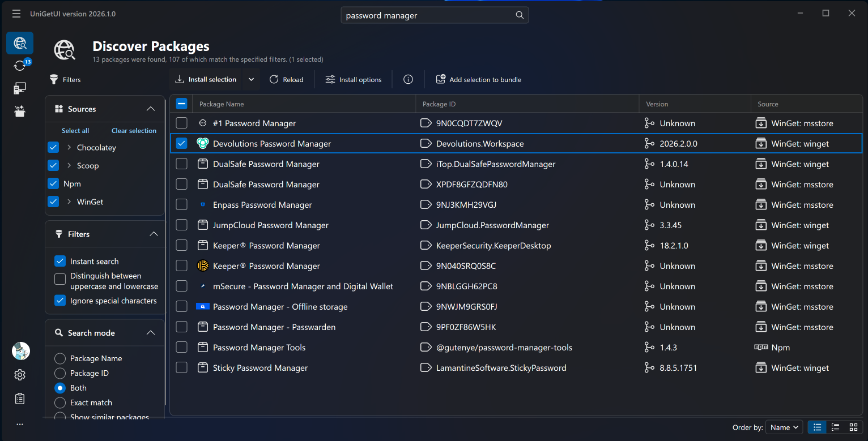Click Add selection to bundle
The height and width of the screenshot is (441, 868).
coord(479,79)
